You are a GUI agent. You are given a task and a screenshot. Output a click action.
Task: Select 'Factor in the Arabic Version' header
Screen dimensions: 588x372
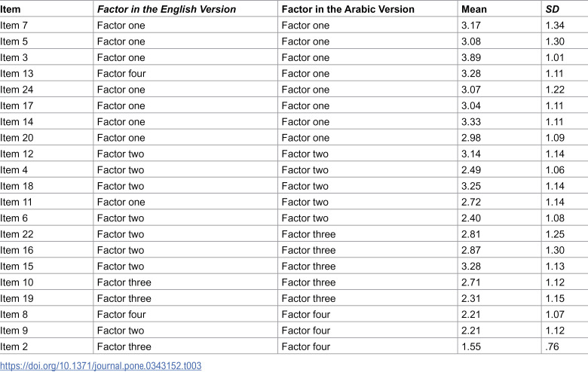tap(348, 9)
